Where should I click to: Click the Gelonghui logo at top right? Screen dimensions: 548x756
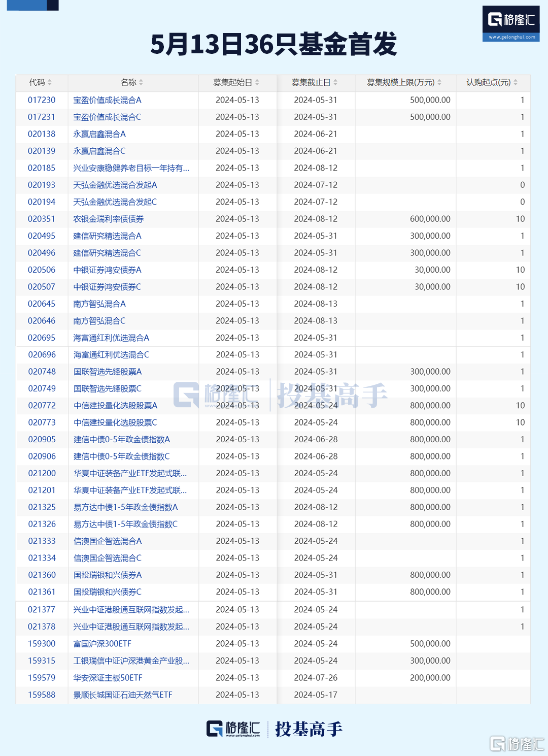[511, 23]
